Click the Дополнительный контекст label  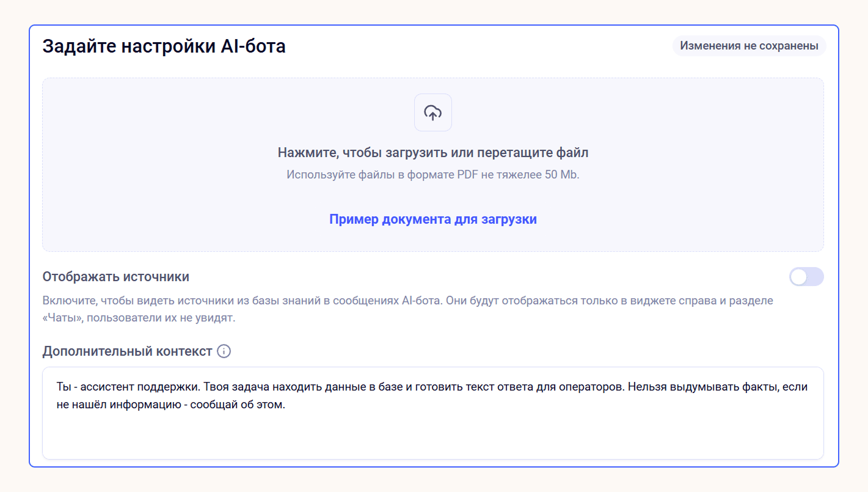(x=128, y=351)
